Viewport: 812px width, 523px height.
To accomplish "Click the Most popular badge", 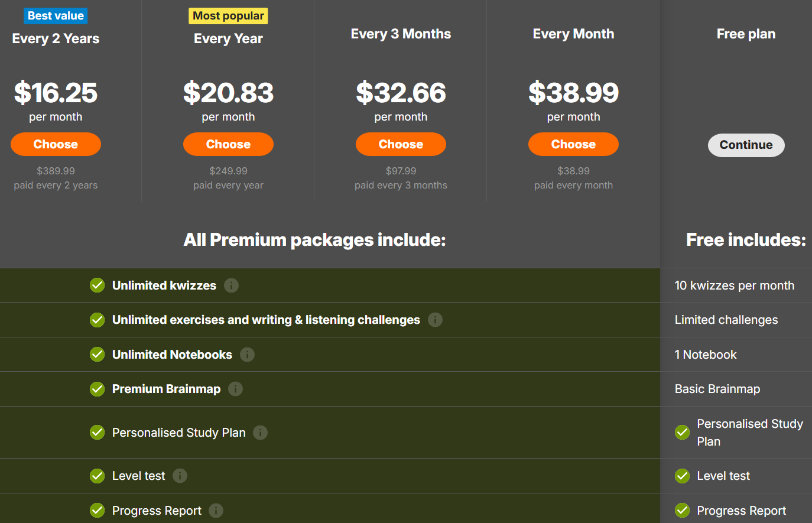I will [x=228, y=16].
